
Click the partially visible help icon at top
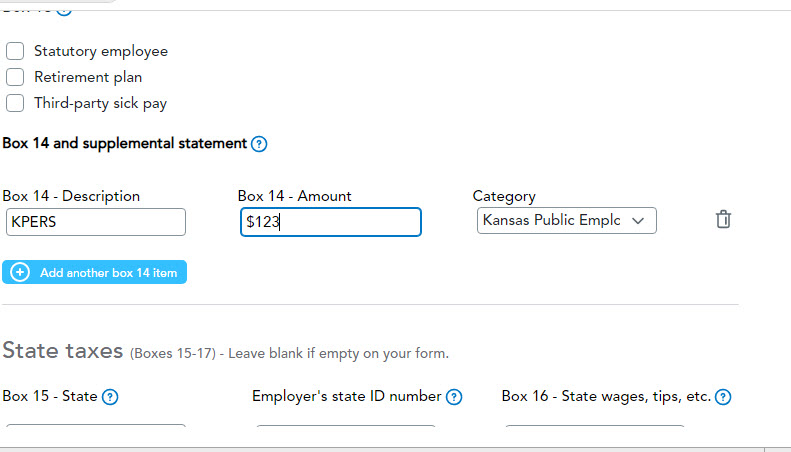click(x=64, y=9)
